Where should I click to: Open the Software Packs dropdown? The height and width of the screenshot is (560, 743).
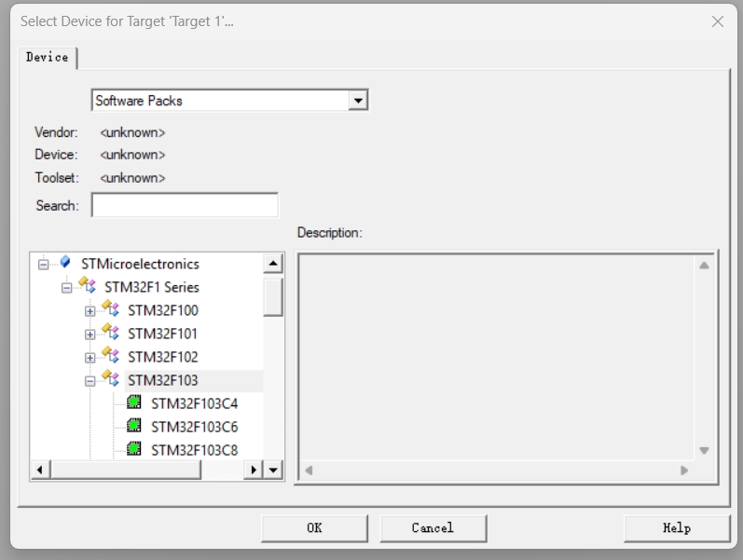[358, 101]
